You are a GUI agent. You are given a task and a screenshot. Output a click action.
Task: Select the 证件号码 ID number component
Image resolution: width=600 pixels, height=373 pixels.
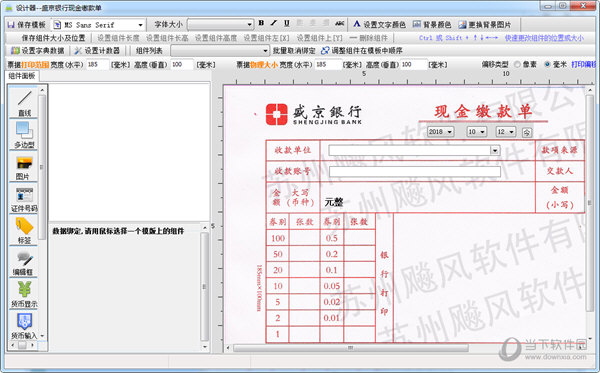click(24, 198)
